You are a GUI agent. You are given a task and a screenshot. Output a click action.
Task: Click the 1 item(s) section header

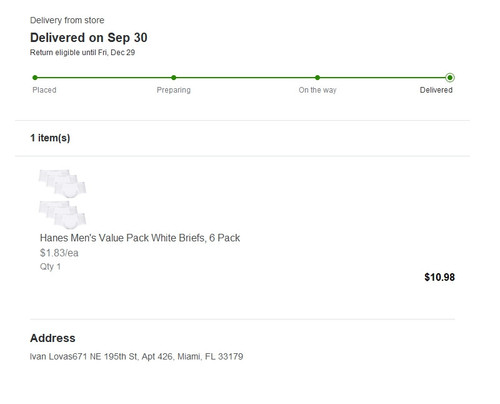coord(50,138)
